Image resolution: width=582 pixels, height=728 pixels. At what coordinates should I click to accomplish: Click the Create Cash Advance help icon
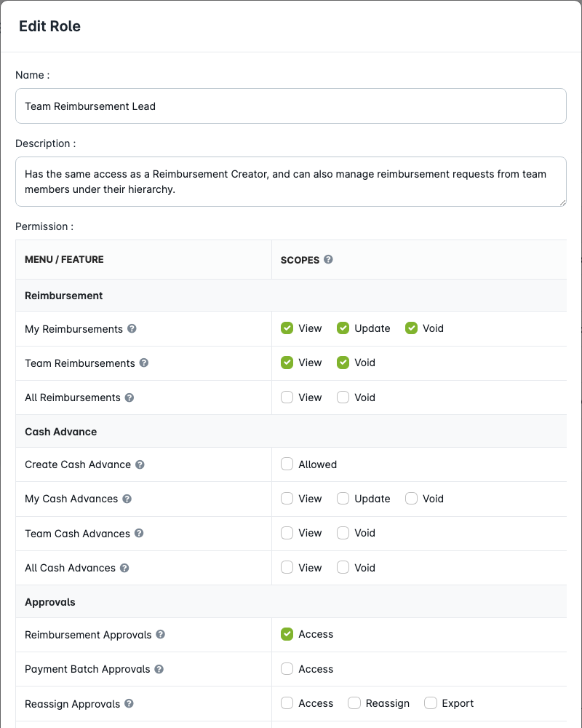pos(140,464)
